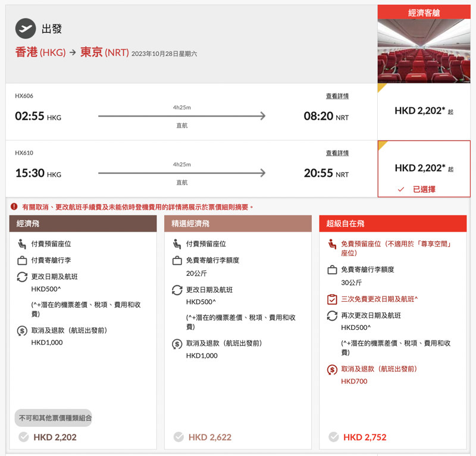Click departure time 02:55 HKG

pyautogui.click(x=38, y=116)
